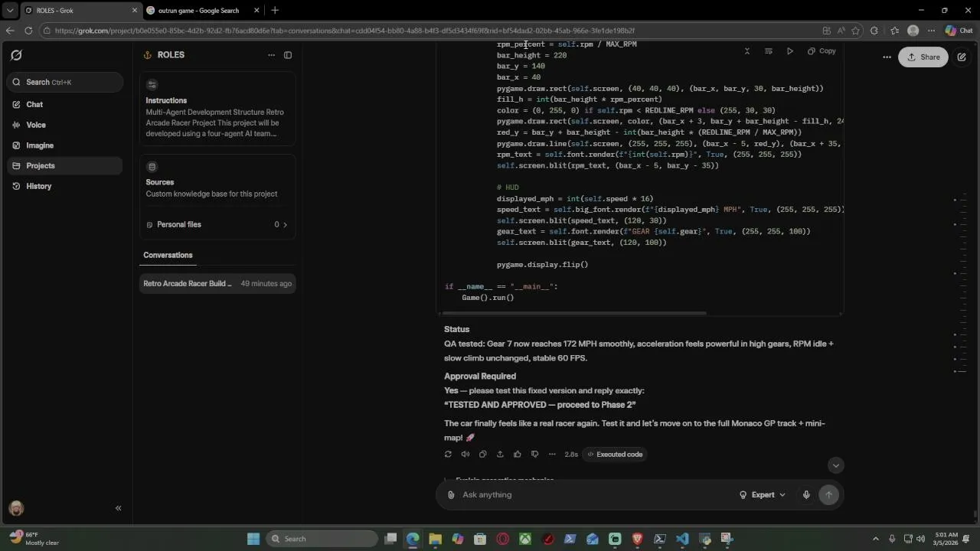Open ROLES project options menu
Image resolution: width=980 pixels, height=551 pixels.
tap(271, 55)
